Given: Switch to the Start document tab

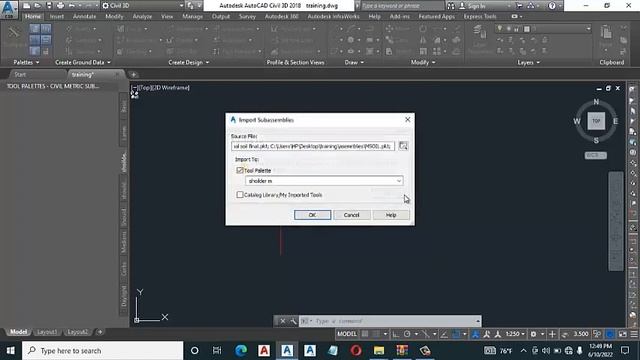Looking at the screenshot, I should pos(20,74).
